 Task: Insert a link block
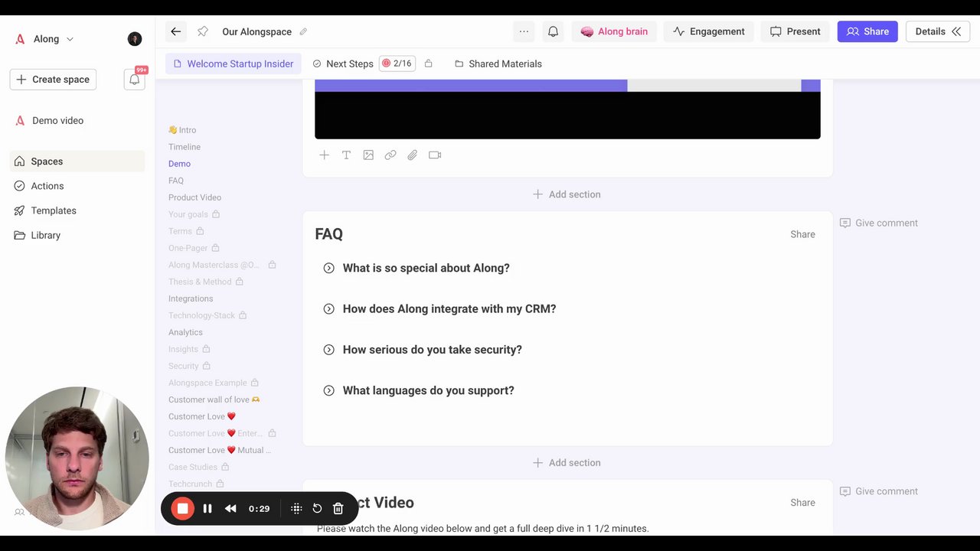(390, 155)
